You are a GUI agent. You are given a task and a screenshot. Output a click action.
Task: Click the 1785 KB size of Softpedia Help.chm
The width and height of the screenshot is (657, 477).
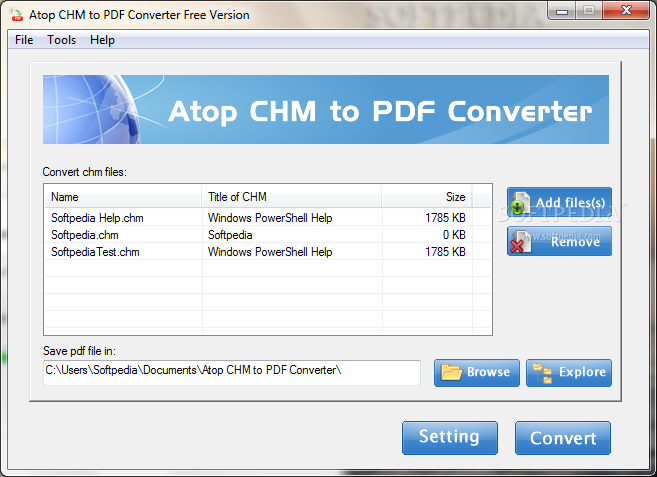445,218
